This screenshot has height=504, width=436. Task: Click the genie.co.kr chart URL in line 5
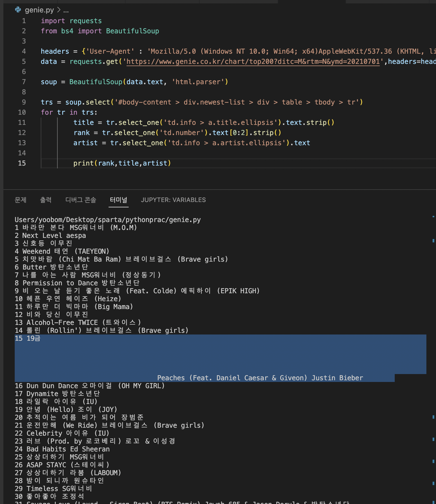pos(253,62)
